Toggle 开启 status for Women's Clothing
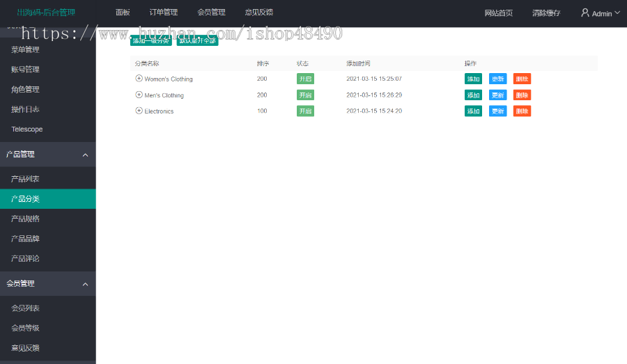The height and width of the screenshot is (364, 627). (x=305, y=79)
